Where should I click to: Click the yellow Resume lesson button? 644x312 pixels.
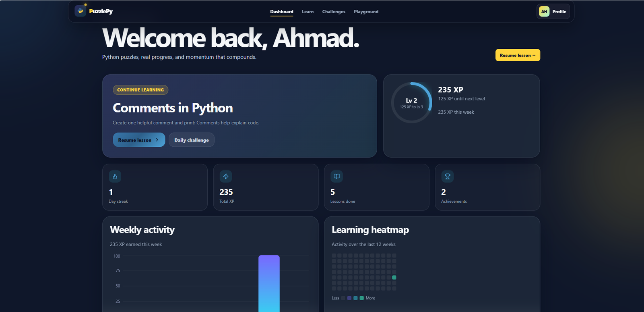518,55
